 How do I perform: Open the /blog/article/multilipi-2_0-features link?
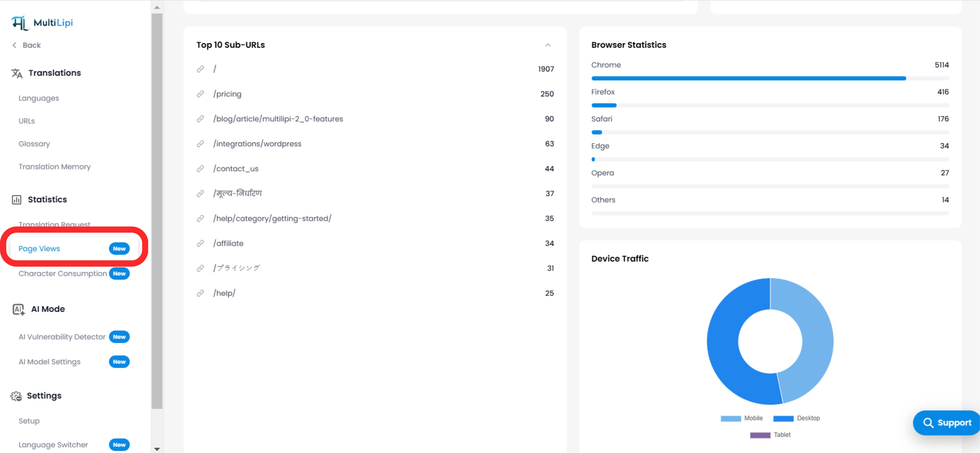click(278, 119)
